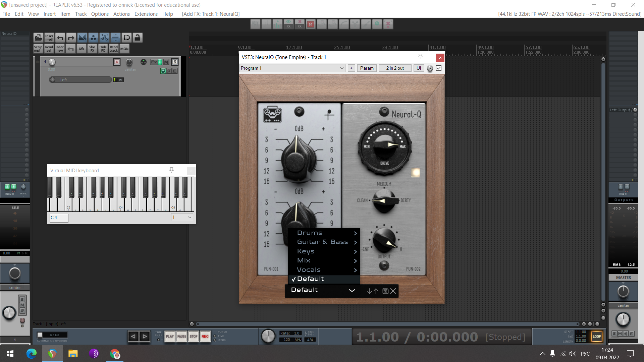Toggle grid lines icon in toolbar
Image resolution: width=644 pixels, height=362 pixels.
click(115, 38)
